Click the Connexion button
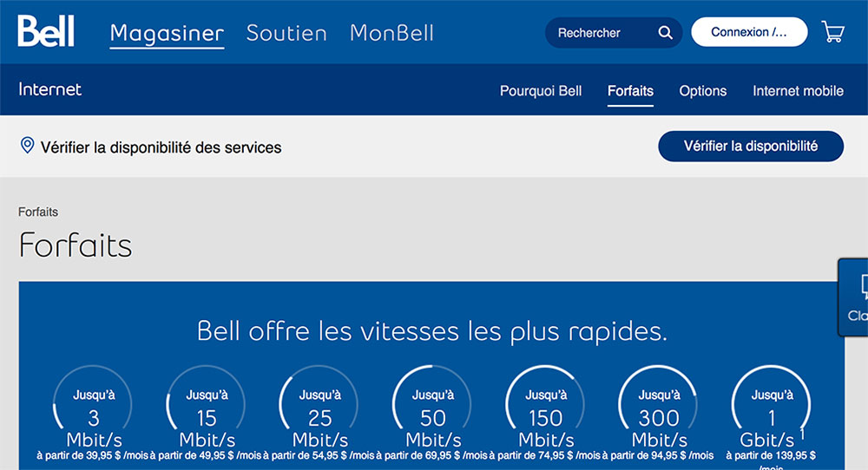 [x=749, y=32]
